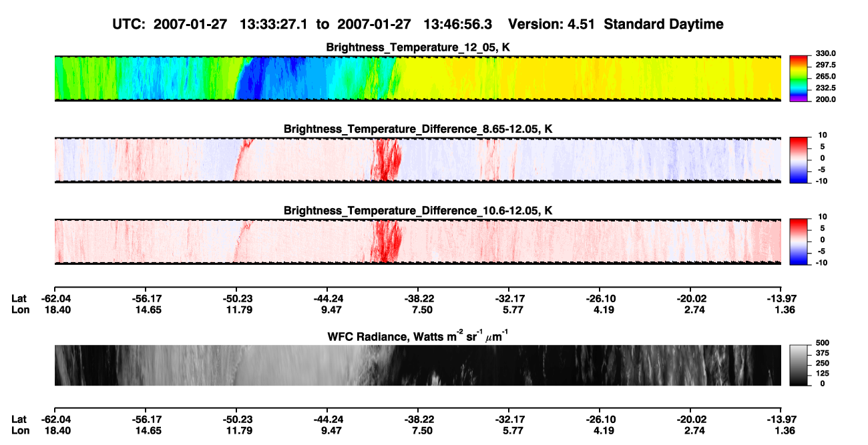868x445 pixels.
Task: Click the 297.5 colorbar tick label
Action: [825, 65]
